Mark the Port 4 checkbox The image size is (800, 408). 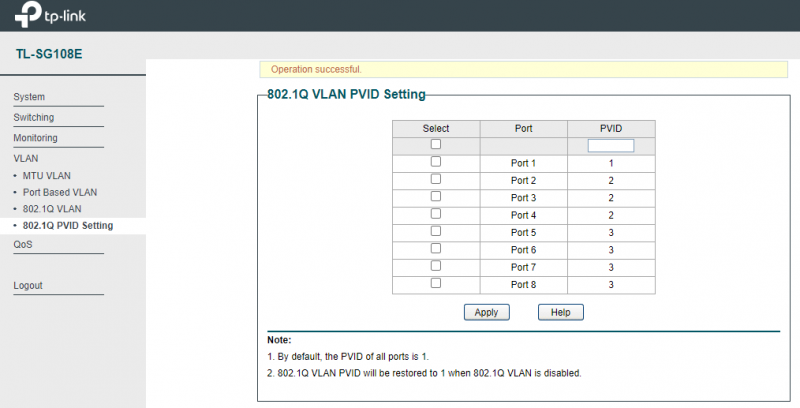pos(435,214)
